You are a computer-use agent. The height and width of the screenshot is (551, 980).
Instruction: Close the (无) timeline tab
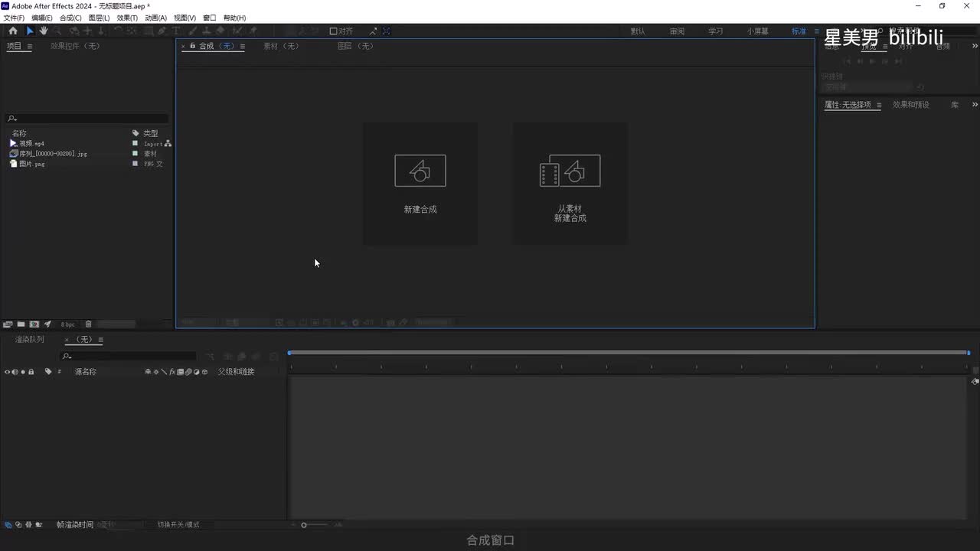[x=67, y=340]
